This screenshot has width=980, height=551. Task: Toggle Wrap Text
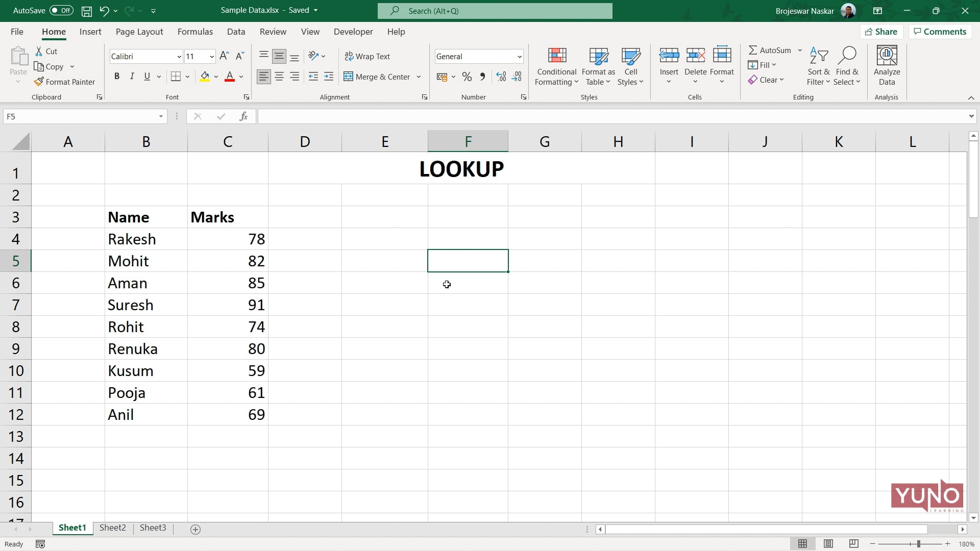coord(367,56)
